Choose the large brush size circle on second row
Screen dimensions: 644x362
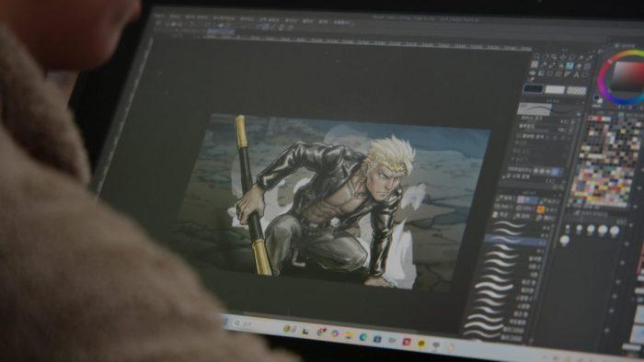[x=564, y=240]
